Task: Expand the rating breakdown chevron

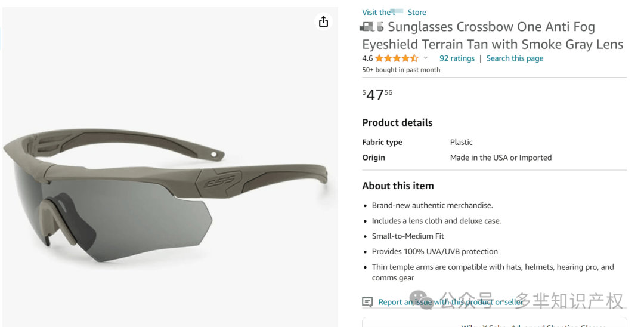Action: coord(426,58)
